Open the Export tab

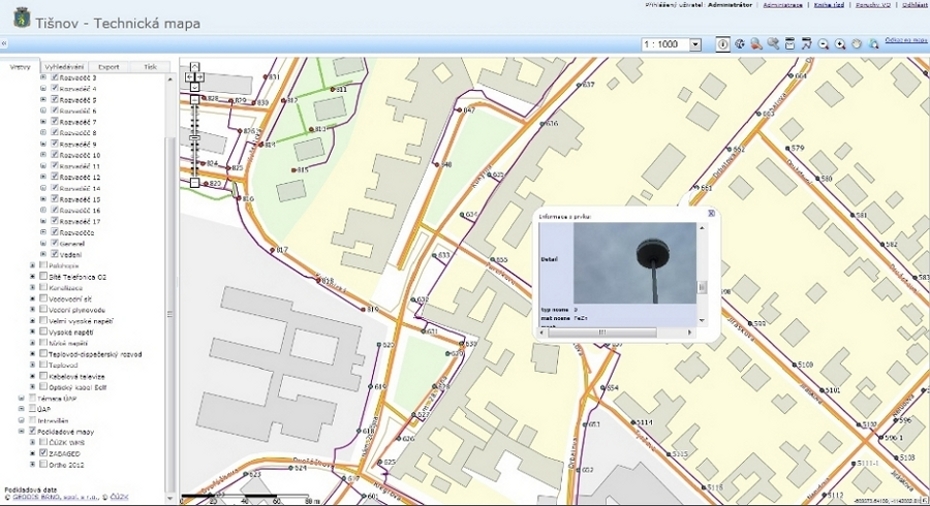[x=108, y=67]
